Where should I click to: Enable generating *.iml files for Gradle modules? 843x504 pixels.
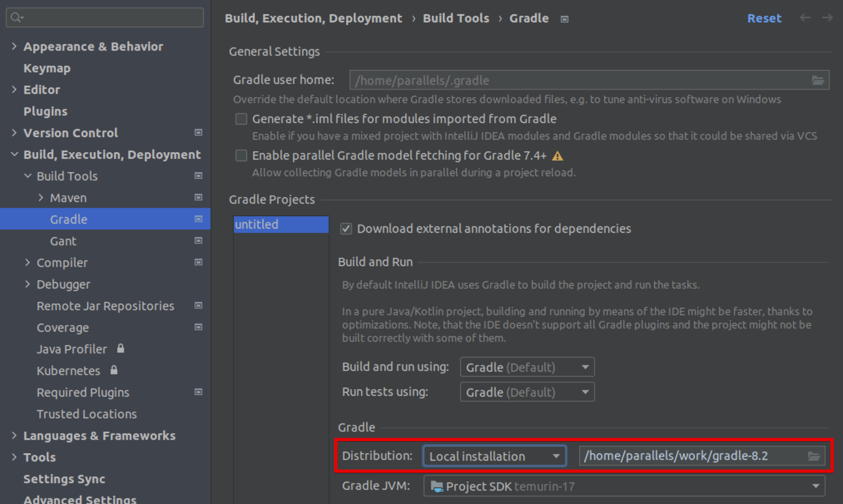241,119
